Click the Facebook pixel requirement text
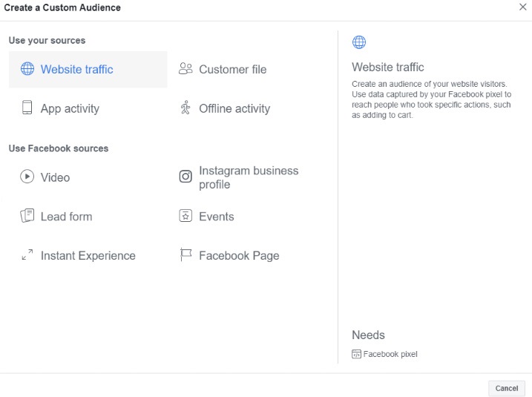 tap(390, 354)
